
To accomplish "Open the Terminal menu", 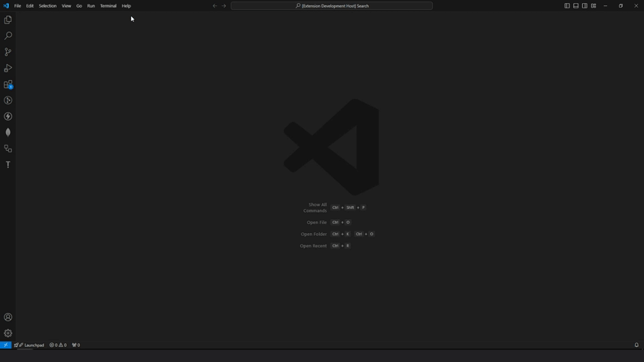I will tap(108, 6).
